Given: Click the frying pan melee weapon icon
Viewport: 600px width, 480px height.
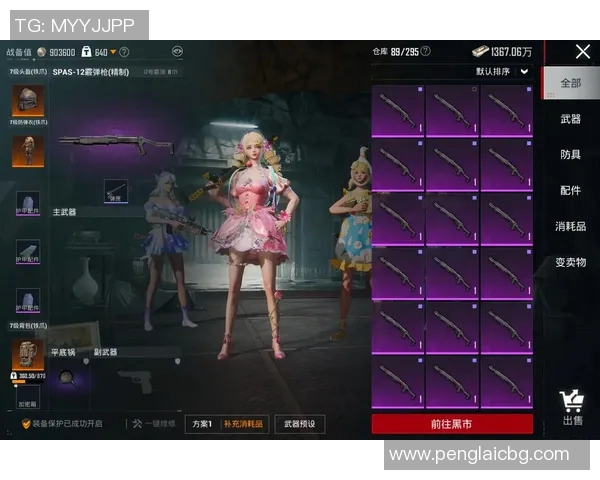Looking at the screenshot, I should [67, 376].
